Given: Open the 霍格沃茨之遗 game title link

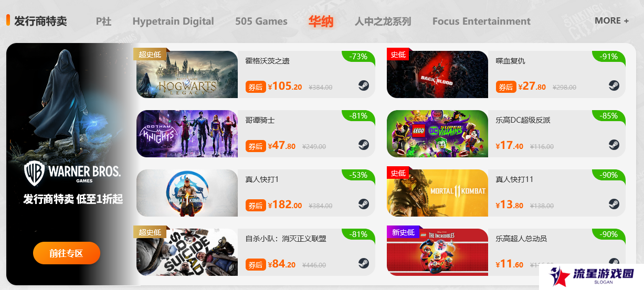Looking at the screenshot, I should tap(267, 61).
